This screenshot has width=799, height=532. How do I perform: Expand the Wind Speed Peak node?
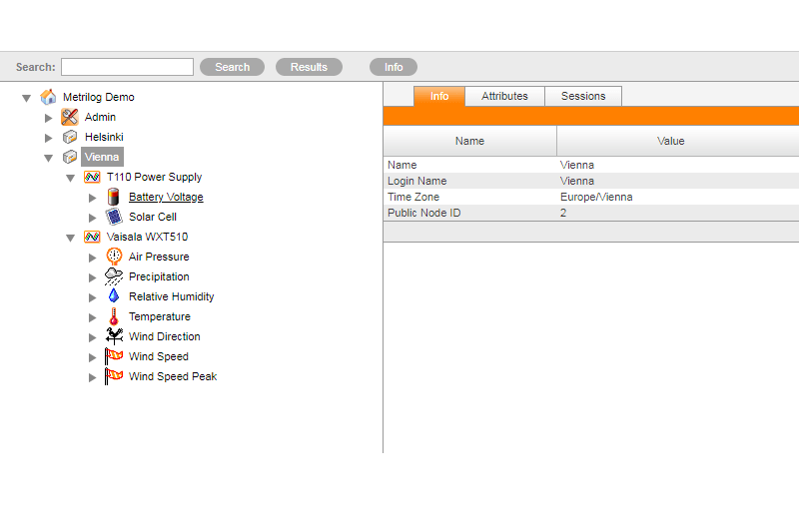coord(92,377)
